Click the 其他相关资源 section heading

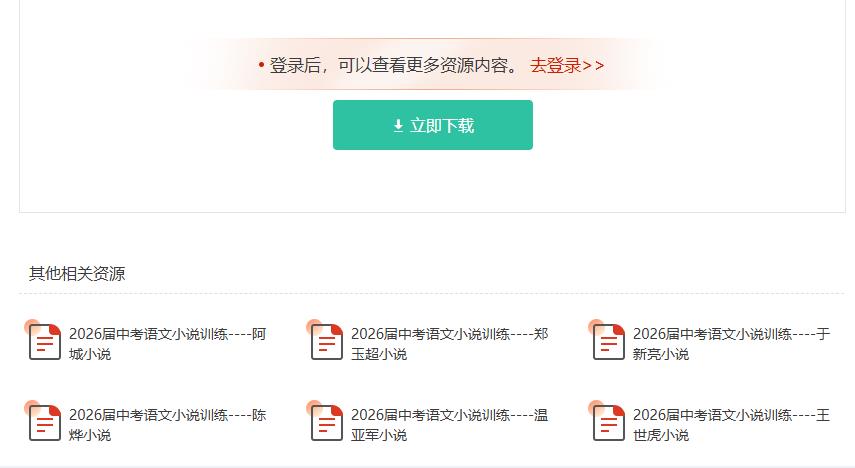point(77,274)
